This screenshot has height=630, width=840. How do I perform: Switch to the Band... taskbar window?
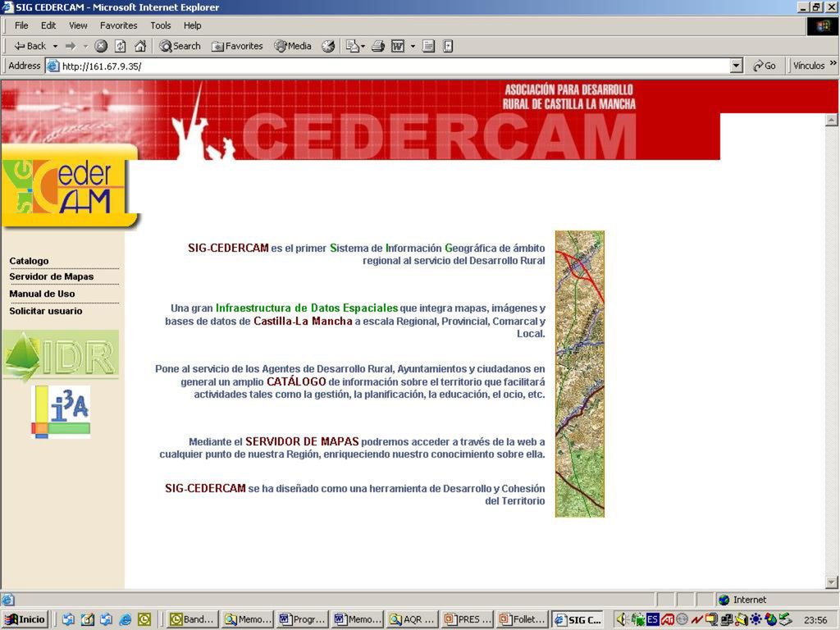coord(192,619)
